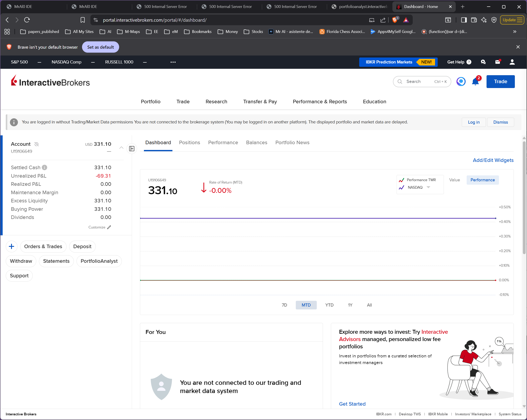Click the Customize pencil icon
This screenshot has height=420, width=527.
click(x=109, y=227)
